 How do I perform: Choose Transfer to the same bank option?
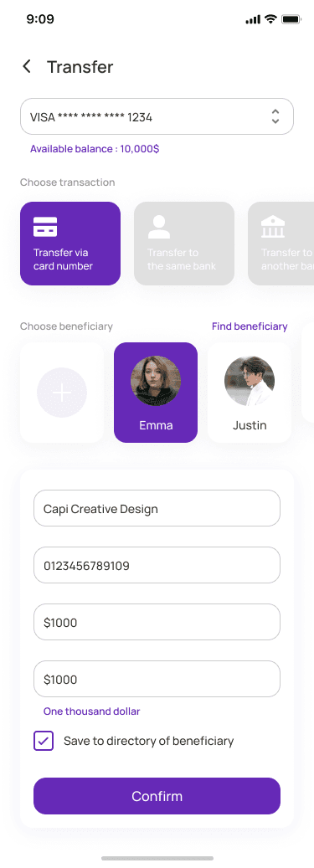tap(184, 244)
